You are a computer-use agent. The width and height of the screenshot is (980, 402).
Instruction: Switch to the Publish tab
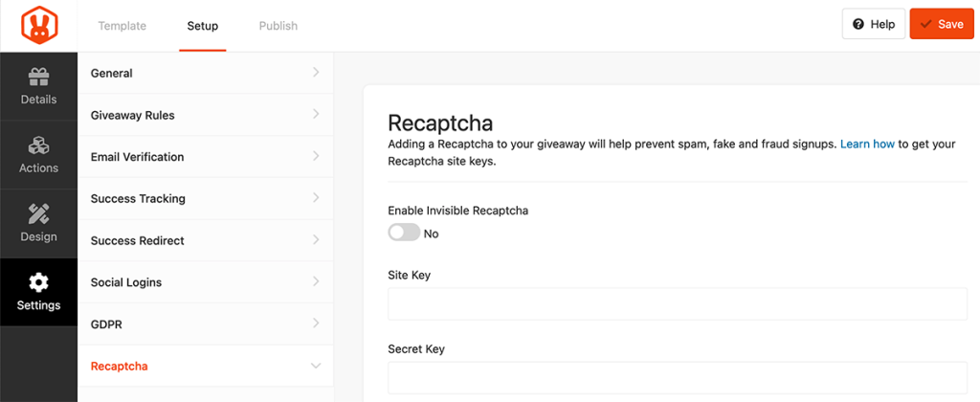coord(278,26)
